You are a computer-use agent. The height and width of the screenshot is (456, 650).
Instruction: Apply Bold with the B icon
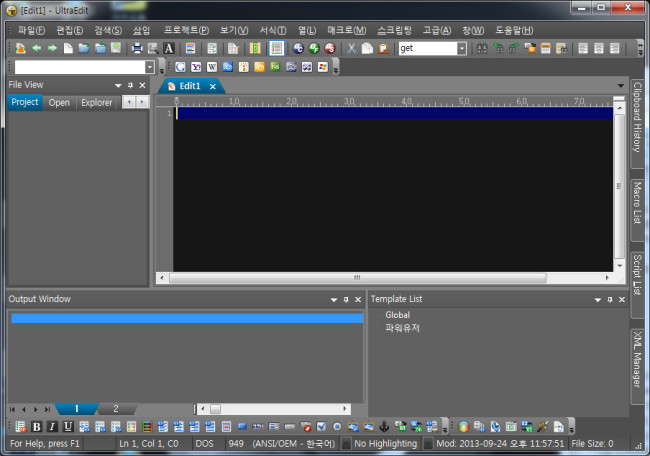tap(37, 427)
